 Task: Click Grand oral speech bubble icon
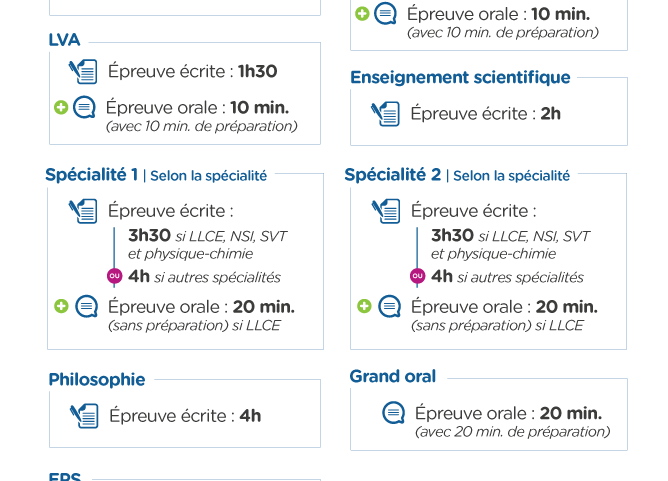pos(393,413)
